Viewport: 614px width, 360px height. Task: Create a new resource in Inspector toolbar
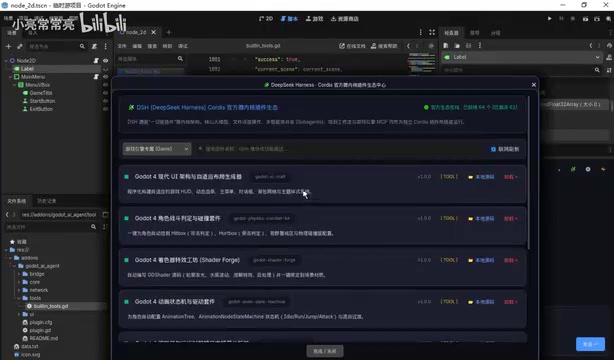446,45
